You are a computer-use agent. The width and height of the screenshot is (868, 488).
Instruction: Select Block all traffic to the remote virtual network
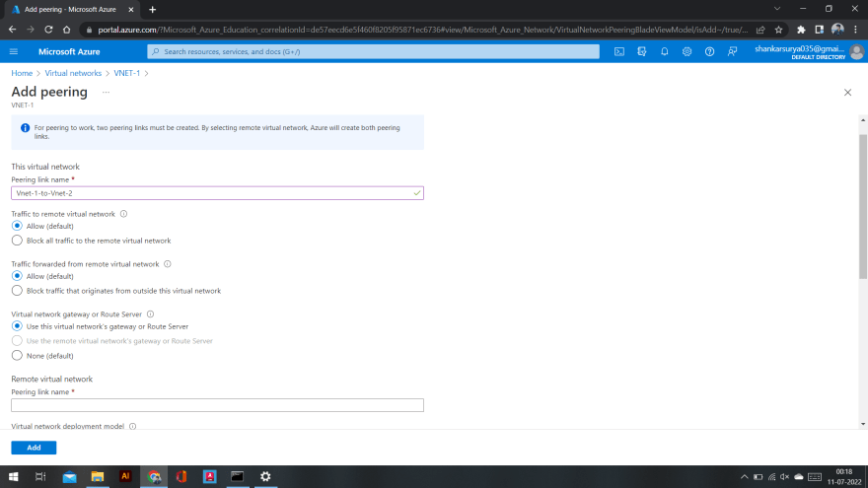point(17,241)
